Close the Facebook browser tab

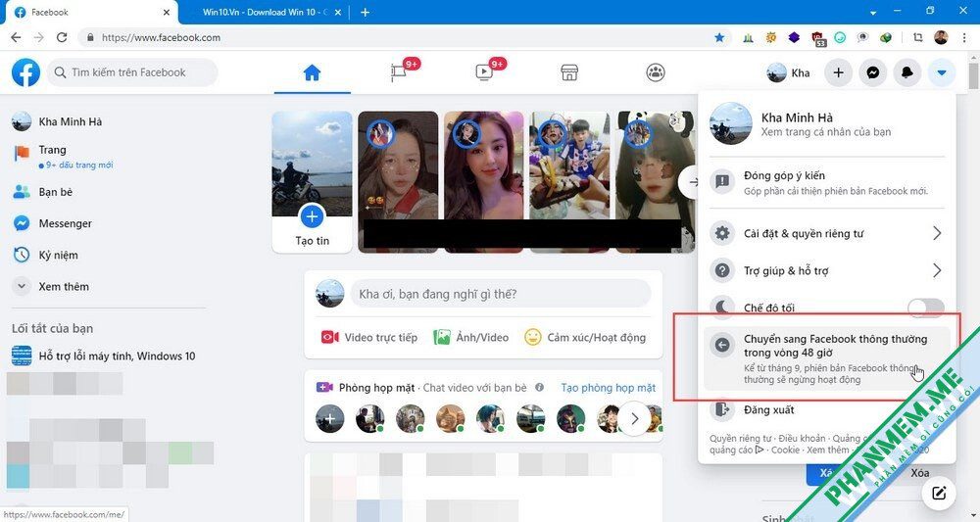[167, 12]
